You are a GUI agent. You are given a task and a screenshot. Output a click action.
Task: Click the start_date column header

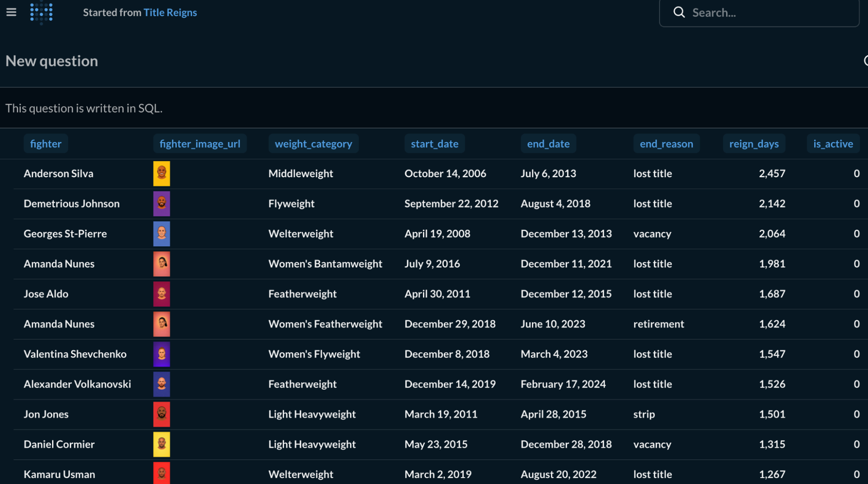(435, 144)
